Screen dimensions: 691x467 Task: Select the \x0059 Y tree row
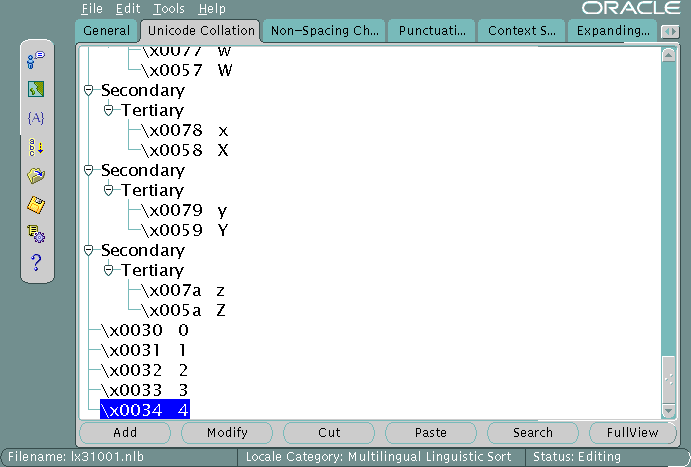click(x=184, y=230)
